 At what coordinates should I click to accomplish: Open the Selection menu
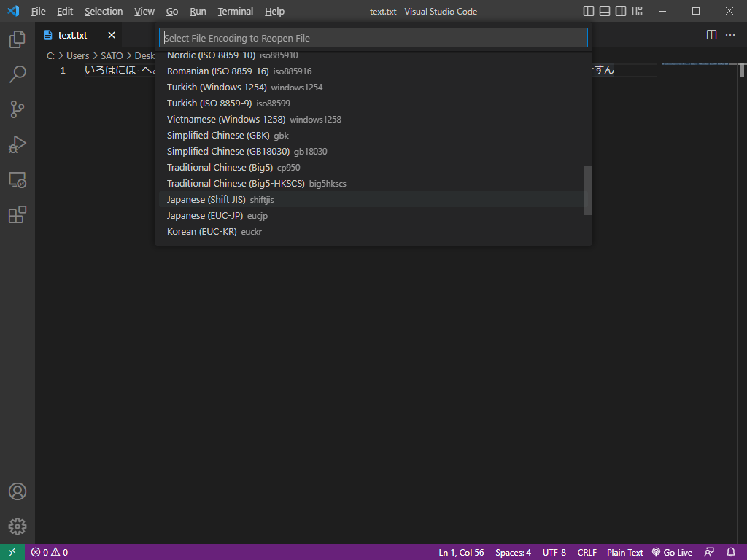(x=104, y=12)
